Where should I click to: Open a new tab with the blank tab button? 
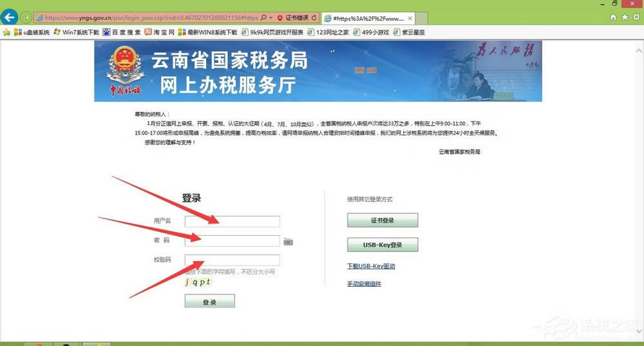click(422, 19)
